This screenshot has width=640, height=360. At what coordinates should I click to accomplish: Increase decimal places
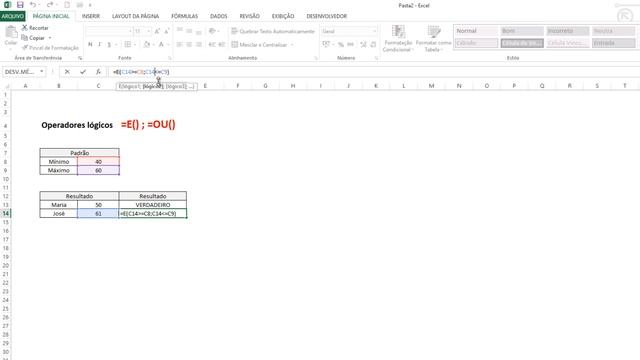[363, 44]
